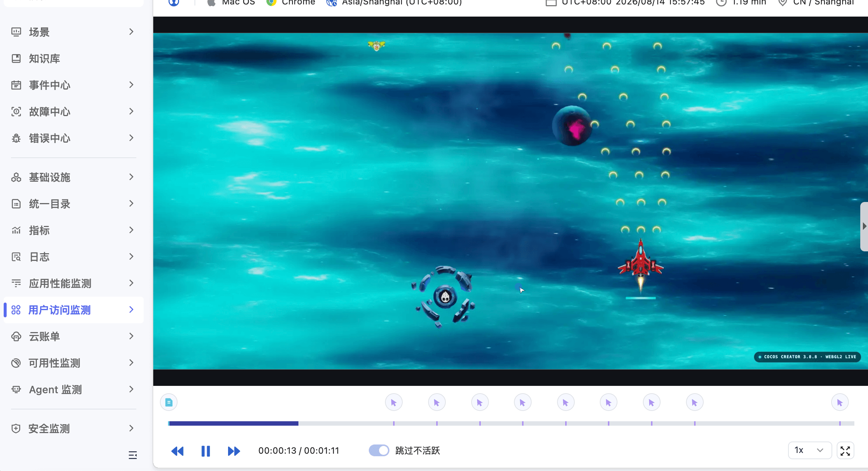This screenshot has height=471, width=868.
Task: Expand the 统一目录 chevron
Action: click(132, 203)
